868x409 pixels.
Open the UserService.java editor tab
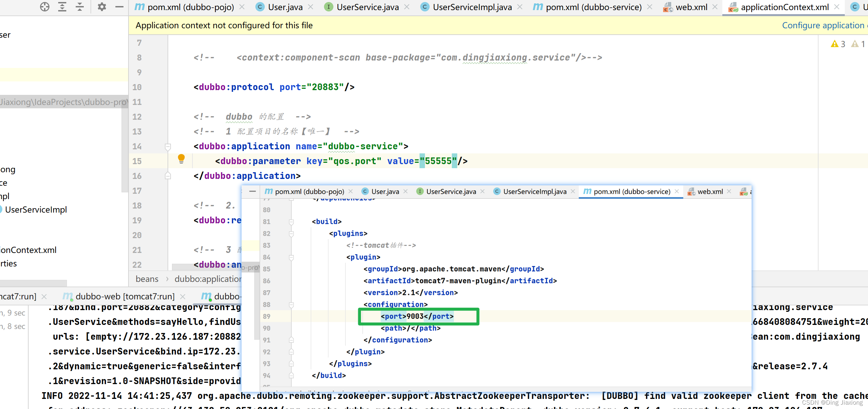coord(362,7)
